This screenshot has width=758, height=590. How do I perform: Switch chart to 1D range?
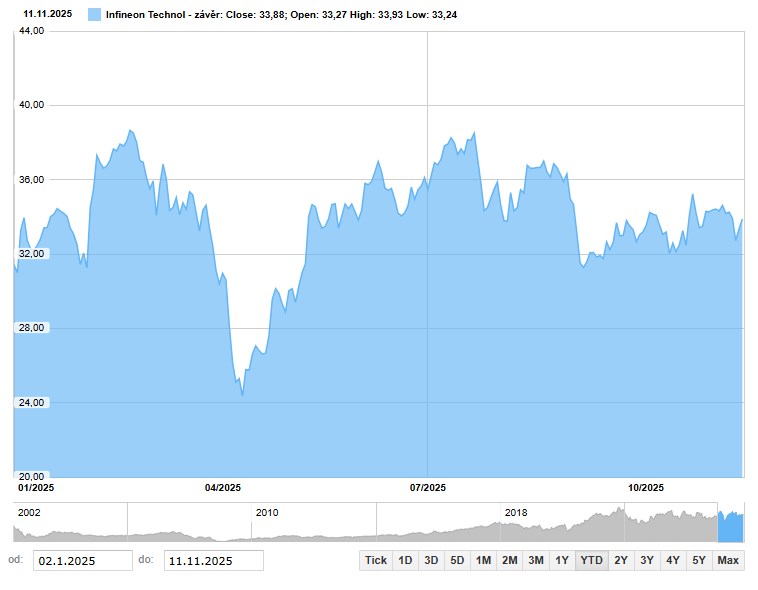pos(405,560)
